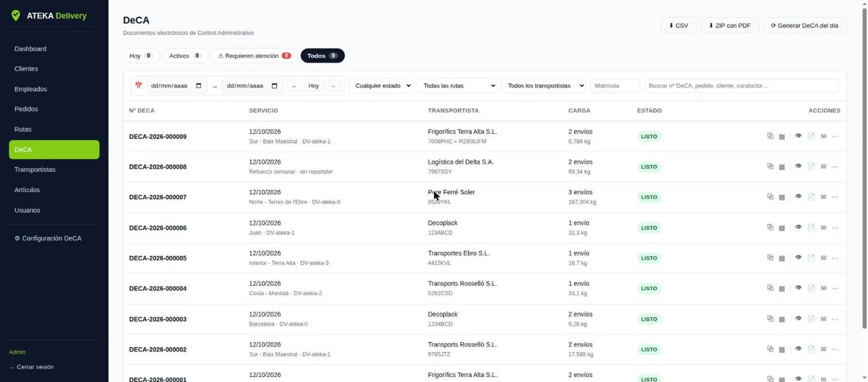Click the Buscar nº DeCA search field

pos(741,86)
